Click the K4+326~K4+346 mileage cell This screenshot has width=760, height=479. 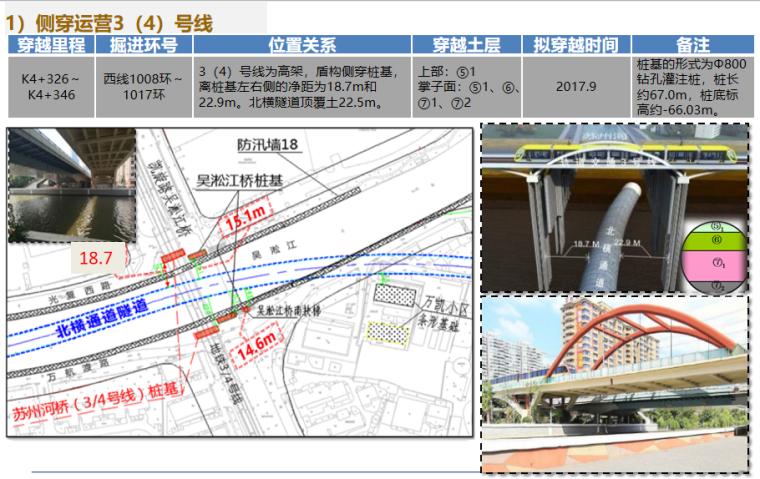click(50, 87)
